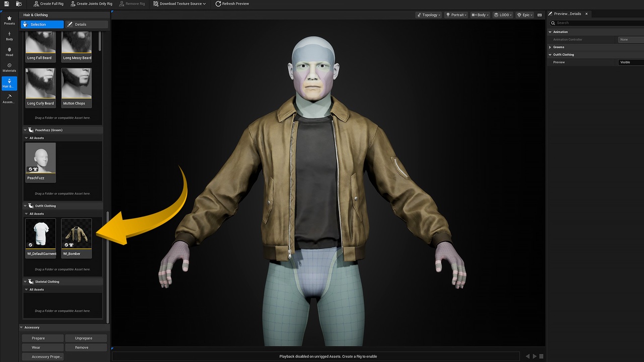This screenshot has height=362, width=644.
Task: Open the Body camera dropdown
Action: coord(480,15)
